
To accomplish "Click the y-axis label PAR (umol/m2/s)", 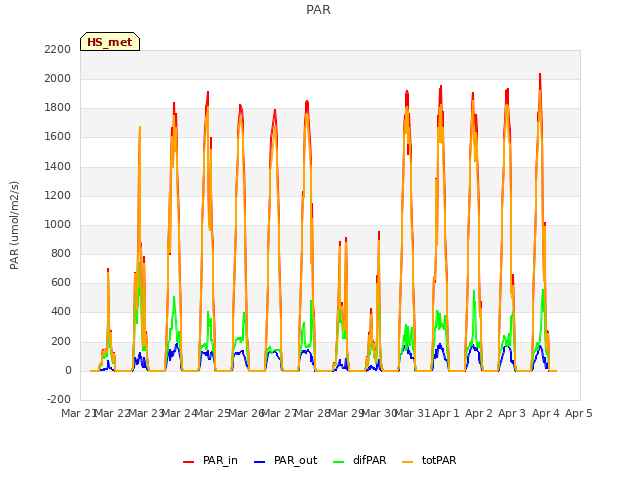I will point(14,225).
